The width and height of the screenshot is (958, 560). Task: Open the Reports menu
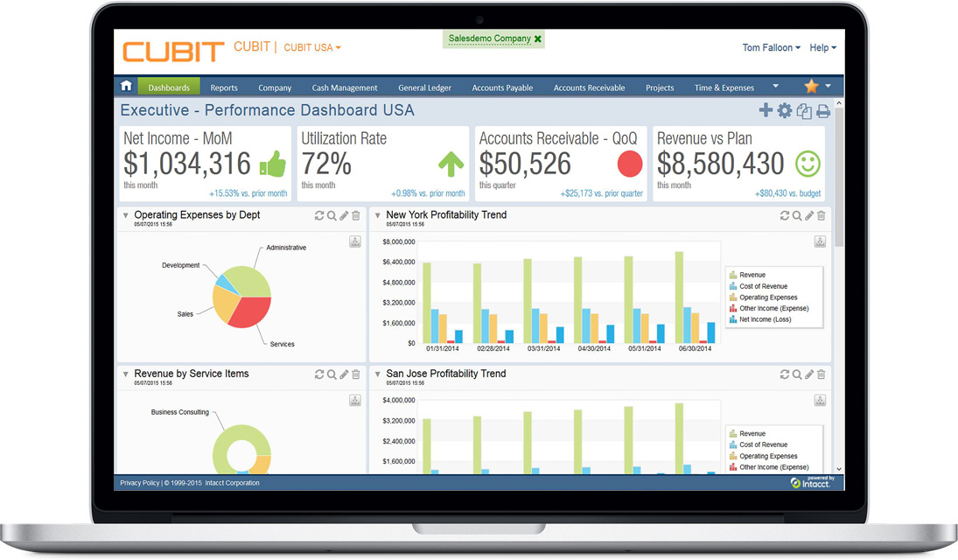click(x=224, y=87)
